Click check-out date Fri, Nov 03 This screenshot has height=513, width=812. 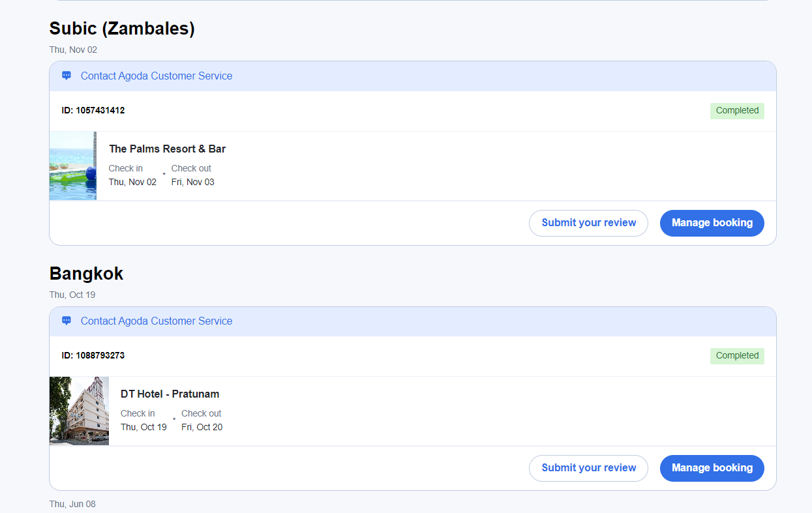(x=192, y=183)
